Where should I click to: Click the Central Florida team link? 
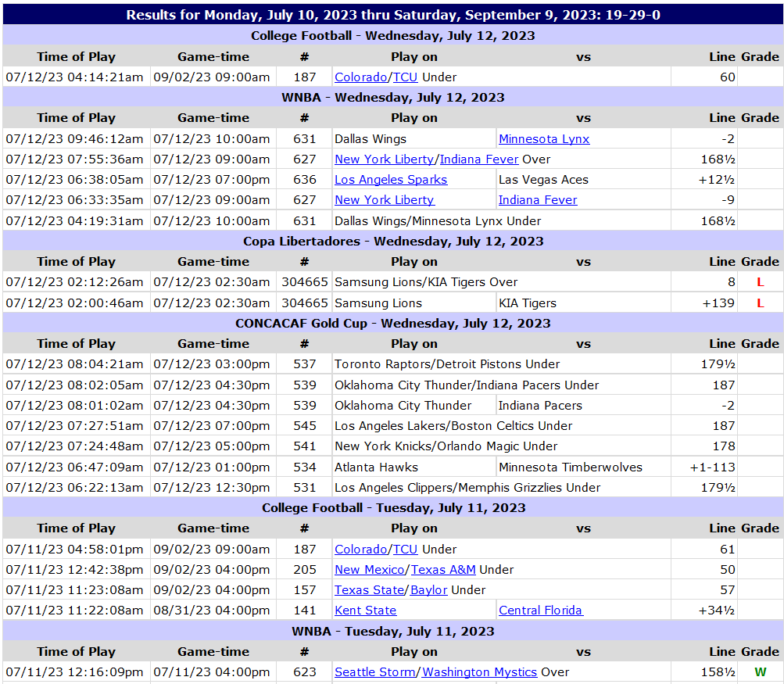(540, 611)
